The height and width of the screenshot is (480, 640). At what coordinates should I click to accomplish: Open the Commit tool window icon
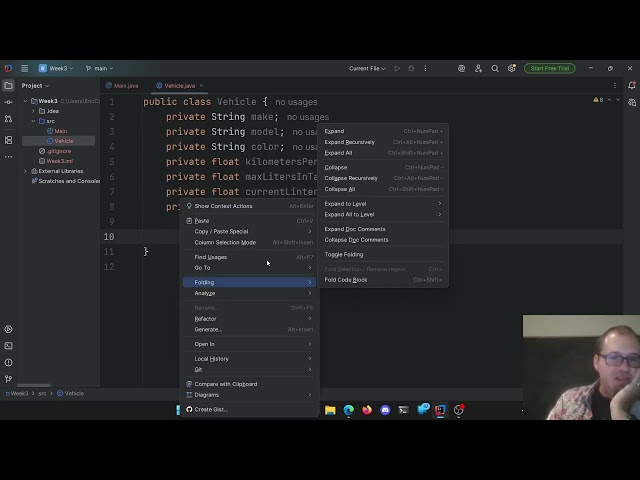[x=8, y=102]
